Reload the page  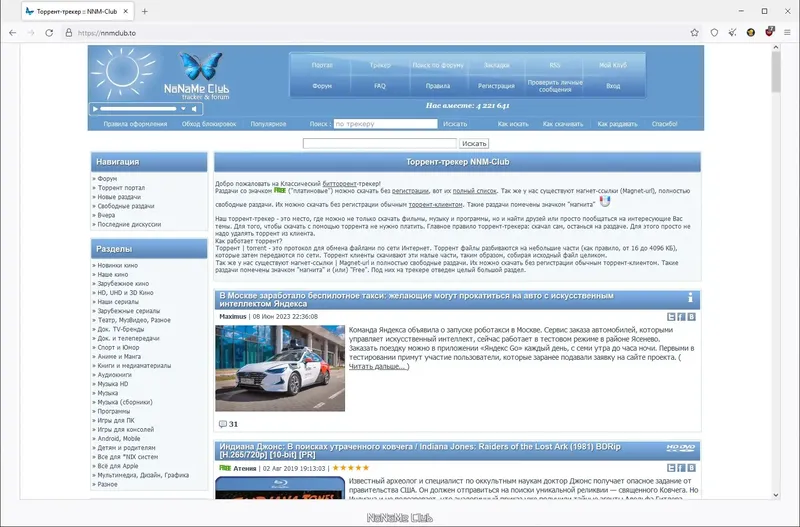click(x=49, y=33)
